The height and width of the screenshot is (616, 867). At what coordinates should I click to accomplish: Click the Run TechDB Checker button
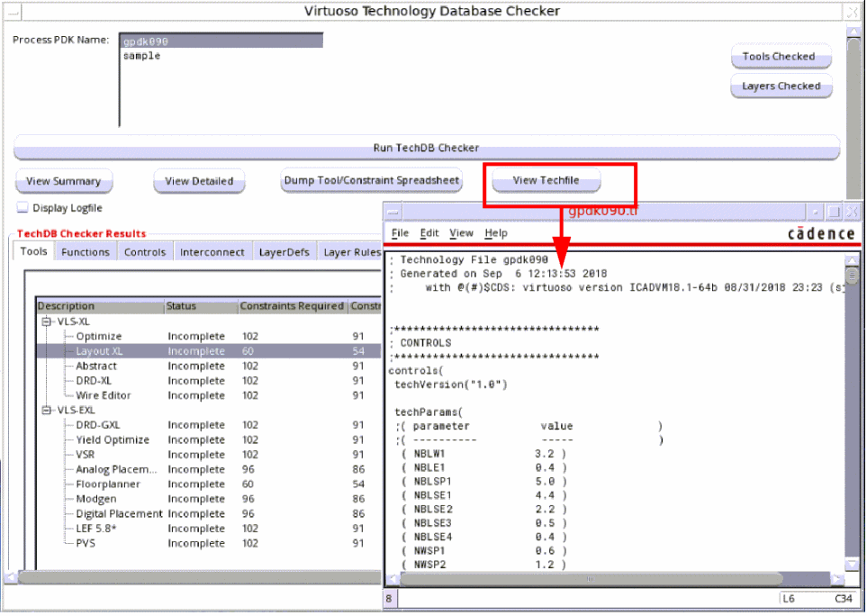[x=426, y=148]
